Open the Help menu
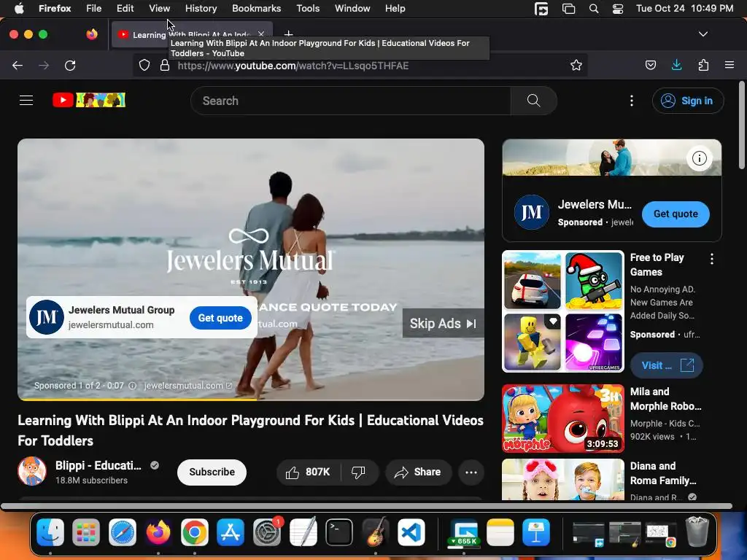The width and height of the screenshot is (747, 560). pos(395,8)
